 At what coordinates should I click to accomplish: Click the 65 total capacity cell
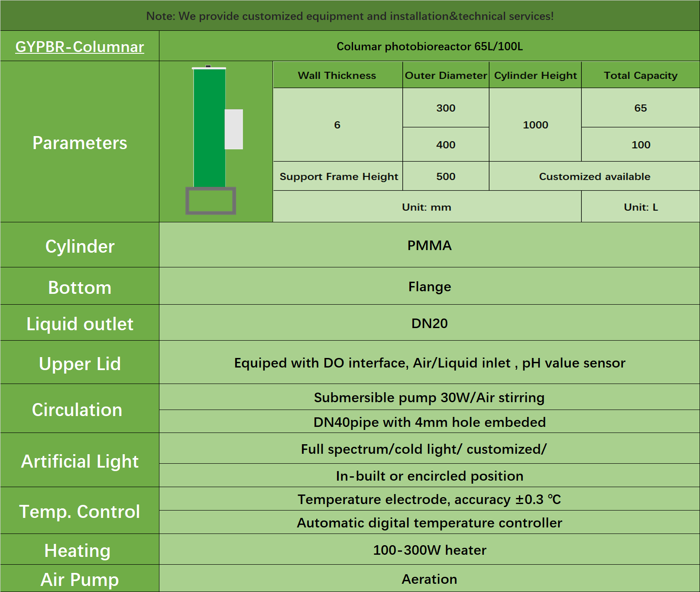[x=640, y=108]
